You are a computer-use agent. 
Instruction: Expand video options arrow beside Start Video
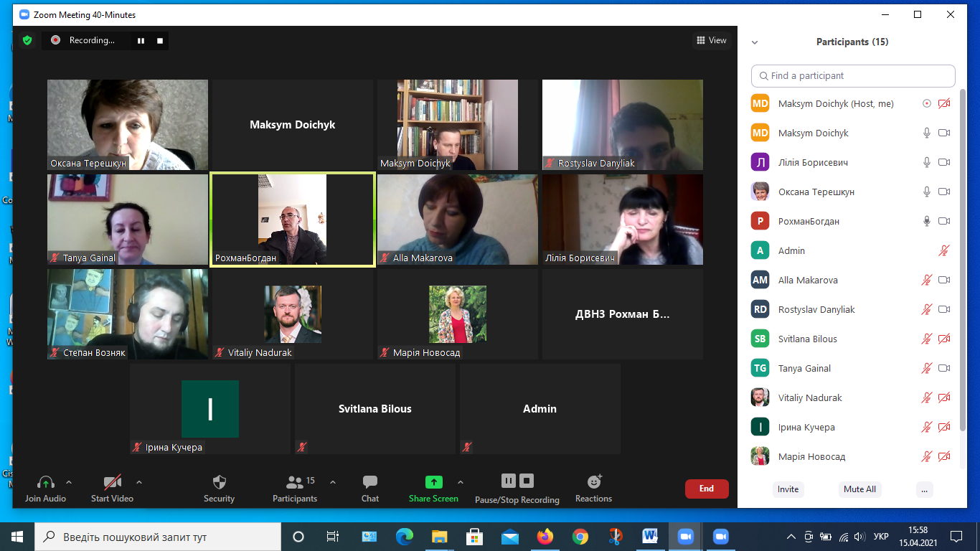coord(139,482)
